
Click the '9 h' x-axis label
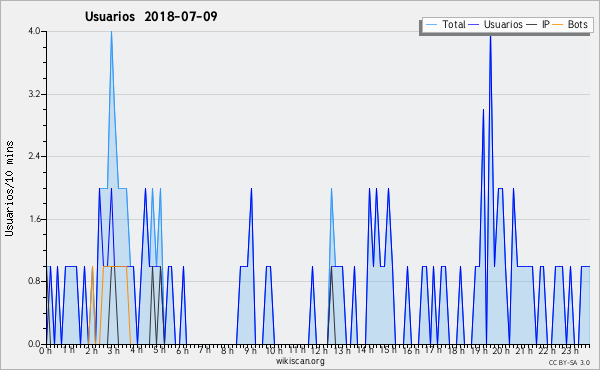[x=250, y=350]
